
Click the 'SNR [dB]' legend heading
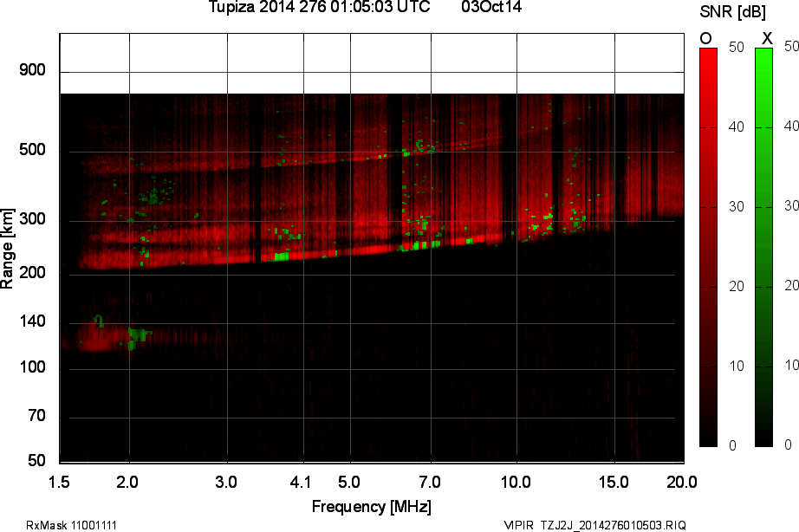point(736,10)
